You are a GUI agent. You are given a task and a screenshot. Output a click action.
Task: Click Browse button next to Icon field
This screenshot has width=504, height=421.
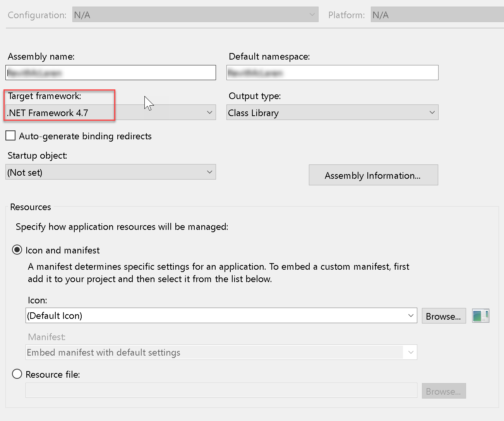click(444, 316)
